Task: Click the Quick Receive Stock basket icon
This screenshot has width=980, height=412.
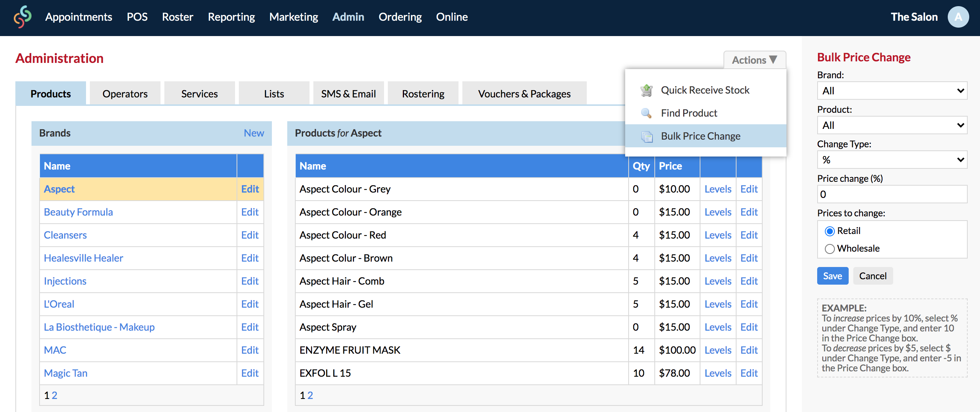Action: pyautogui.click(x=647, y=90)
